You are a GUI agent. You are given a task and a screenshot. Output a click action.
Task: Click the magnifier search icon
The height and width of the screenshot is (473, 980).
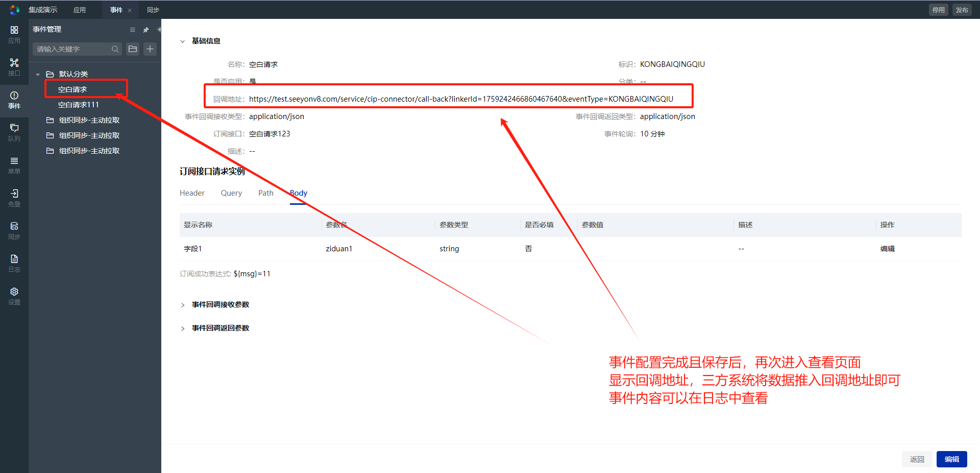point(115,49)
